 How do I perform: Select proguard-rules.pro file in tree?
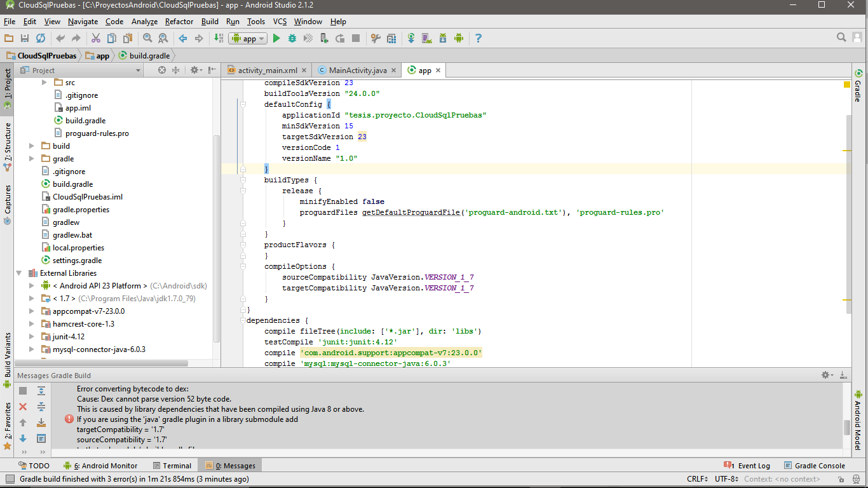click(92, 133)
